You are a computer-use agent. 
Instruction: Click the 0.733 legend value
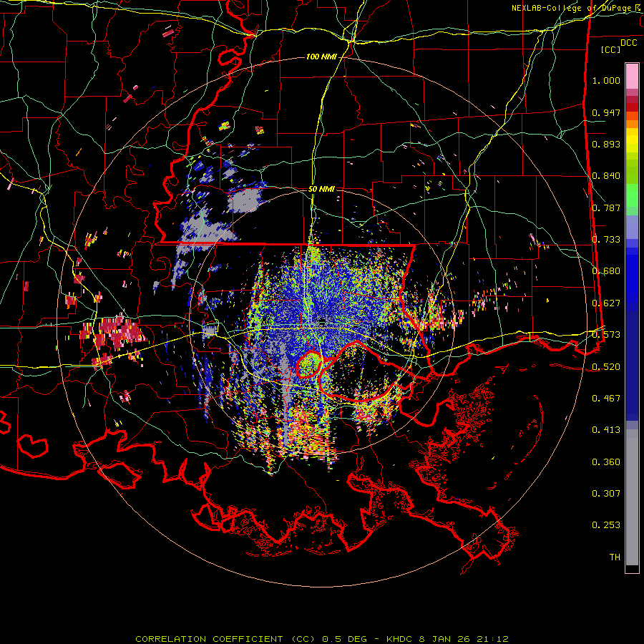pyautogui.click(x=606, y=240)
